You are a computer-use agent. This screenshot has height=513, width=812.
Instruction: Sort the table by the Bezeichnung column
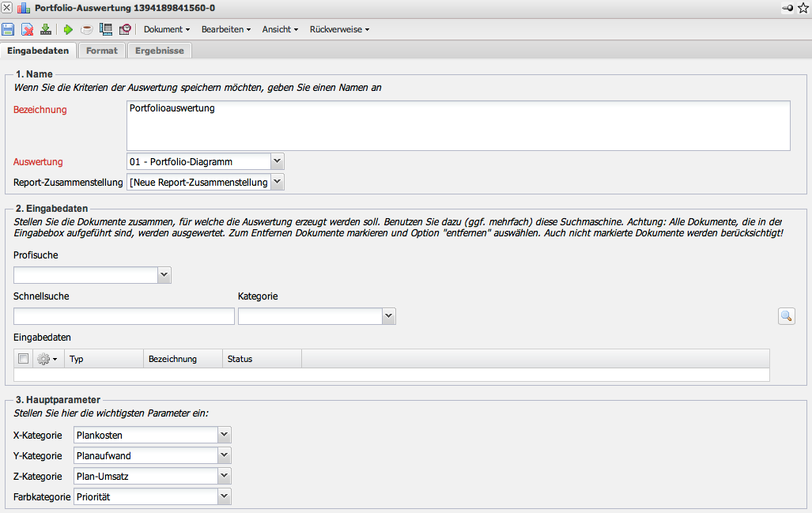[x=172, y=359]
